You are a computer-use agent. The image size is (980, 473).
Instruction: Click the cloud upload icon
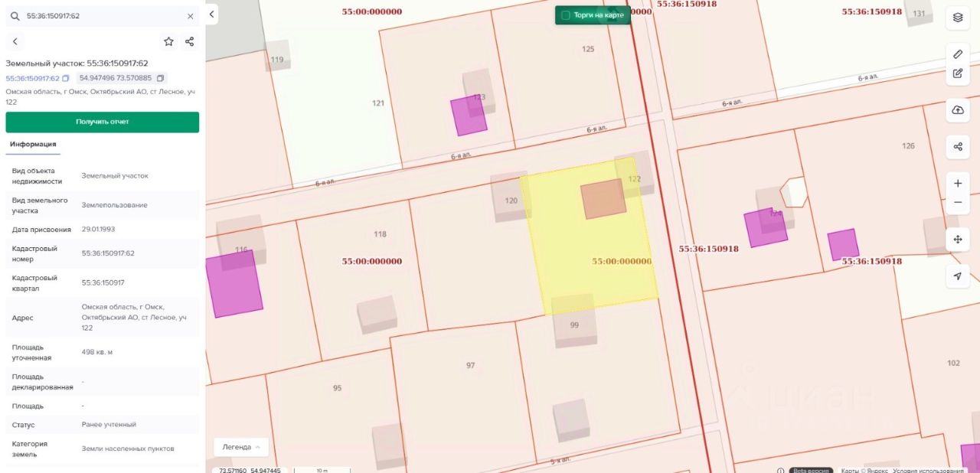click(957, 110)
